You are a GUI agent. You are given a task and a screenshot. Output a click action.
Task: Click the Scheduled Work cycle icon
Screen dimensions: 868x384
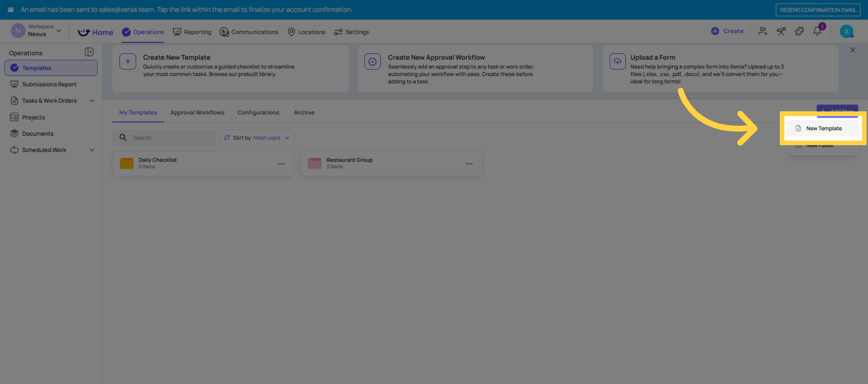14,150
